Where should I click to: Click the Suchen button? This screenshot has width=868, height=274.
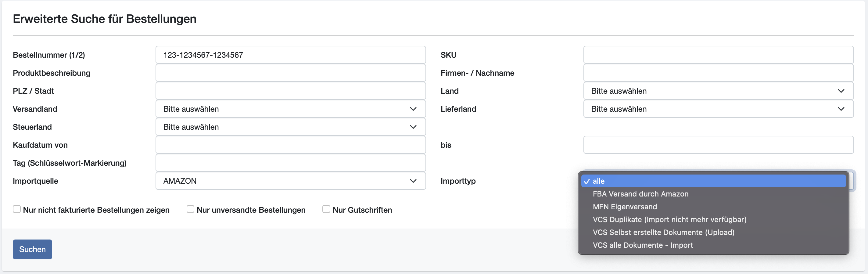(32, 249)
